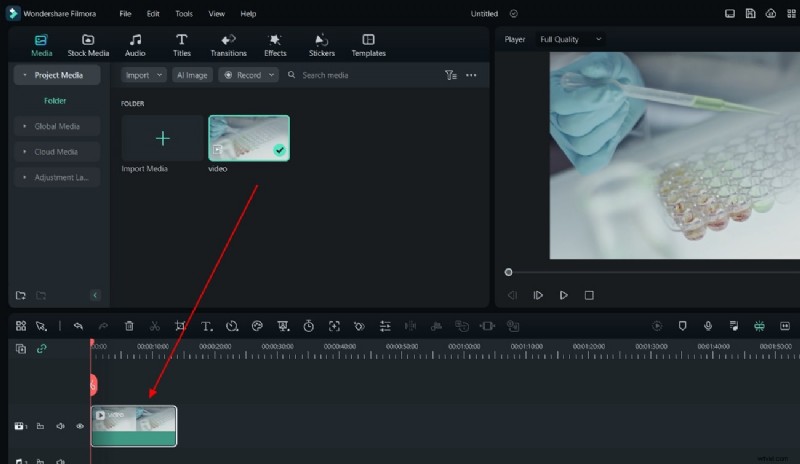This screenshot has height=464, width=800.
Task: Step back one frame in player
Action: (x=512, y=295)
